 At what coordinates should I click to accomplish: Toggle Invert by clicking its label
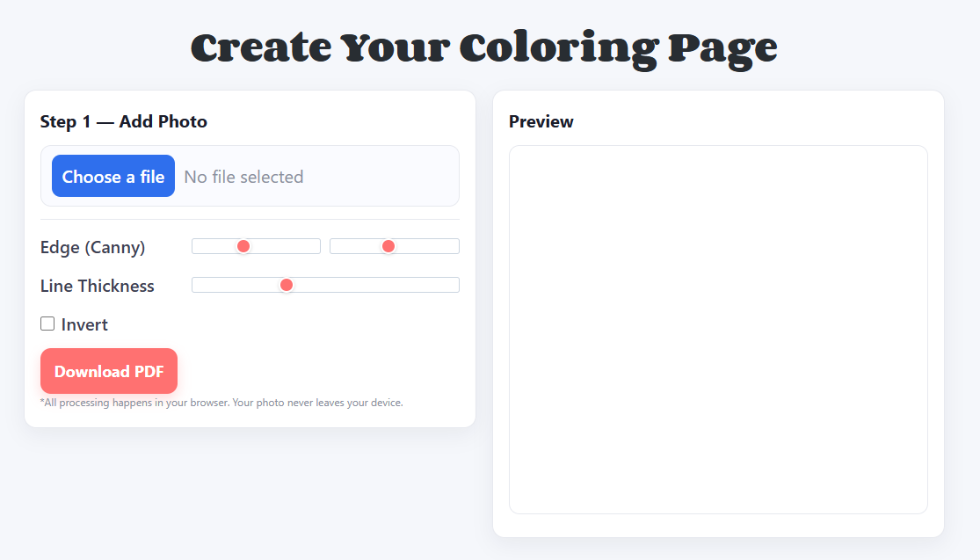click(83, 324)
